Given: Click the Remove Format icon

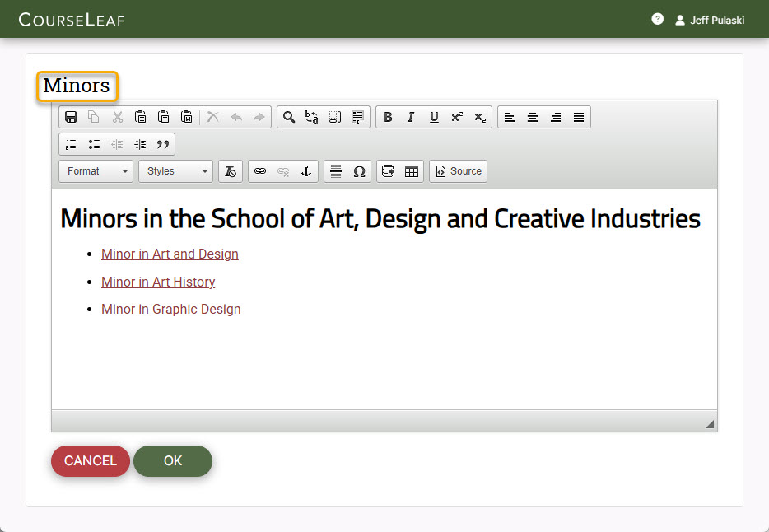Looking at the screenshot, I should click(x=231, y=171).
